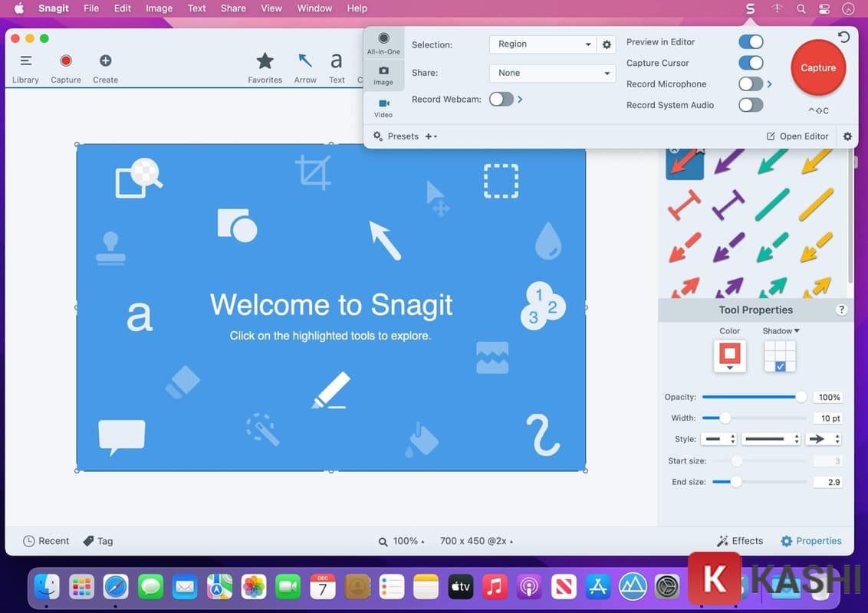
Task: Reset capture settings with the circular arrow
Action: click(x=843, y=37)
